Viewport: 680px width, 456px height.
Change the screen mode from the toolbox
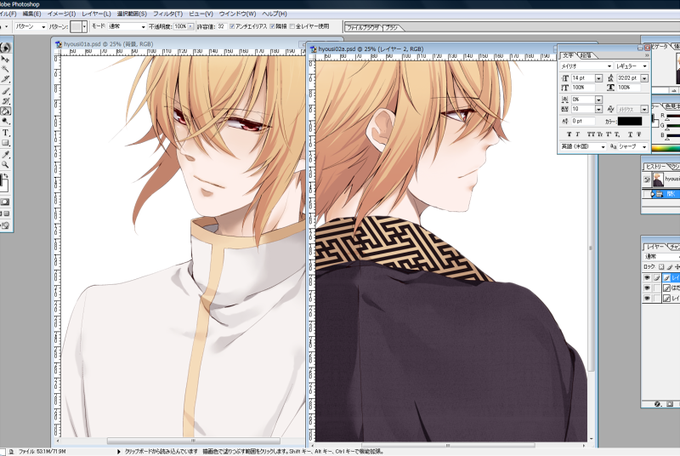[x=6, y=214]
